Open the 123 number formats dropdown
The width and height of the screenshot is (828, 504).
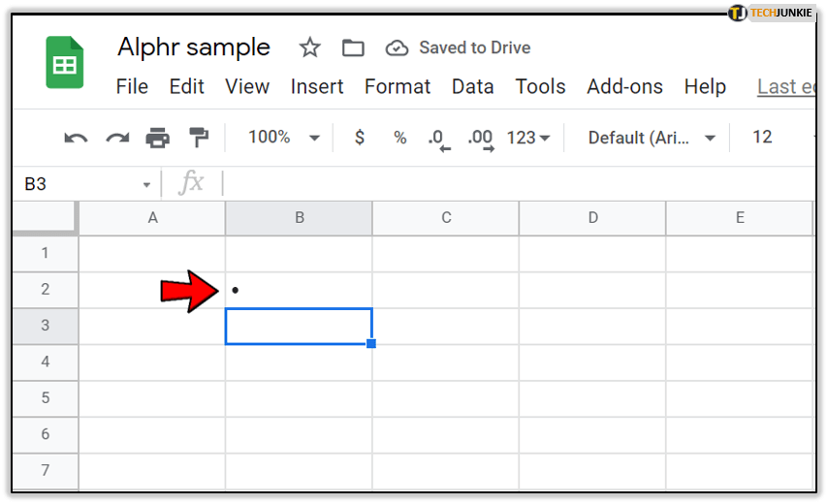tap(528, 138)
